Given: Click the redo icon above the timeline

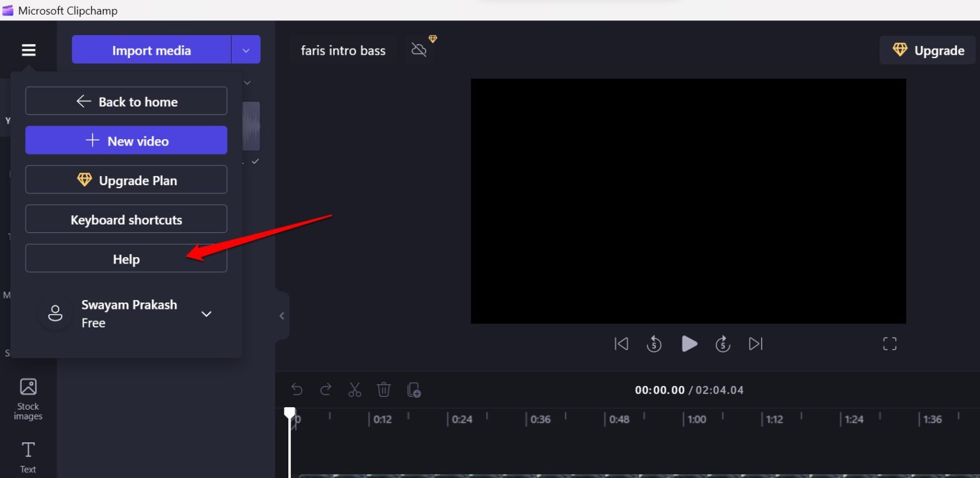Looking at the screenshot, I should click(325, 389).
